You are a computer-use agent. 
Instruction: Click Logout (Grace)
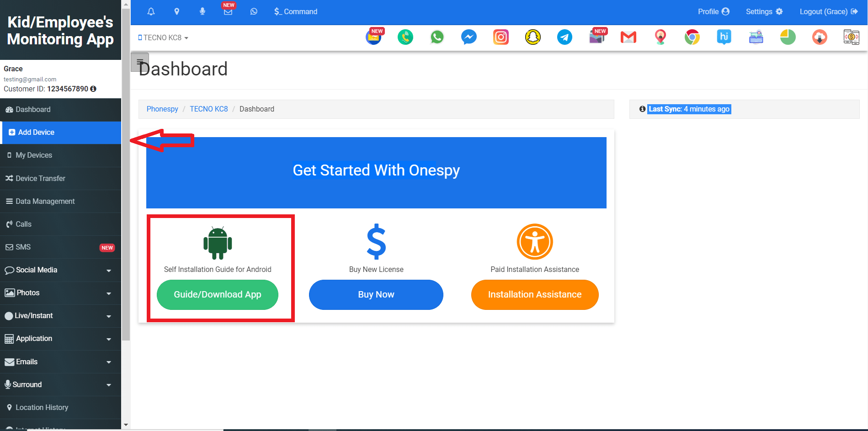click(829, 11)
